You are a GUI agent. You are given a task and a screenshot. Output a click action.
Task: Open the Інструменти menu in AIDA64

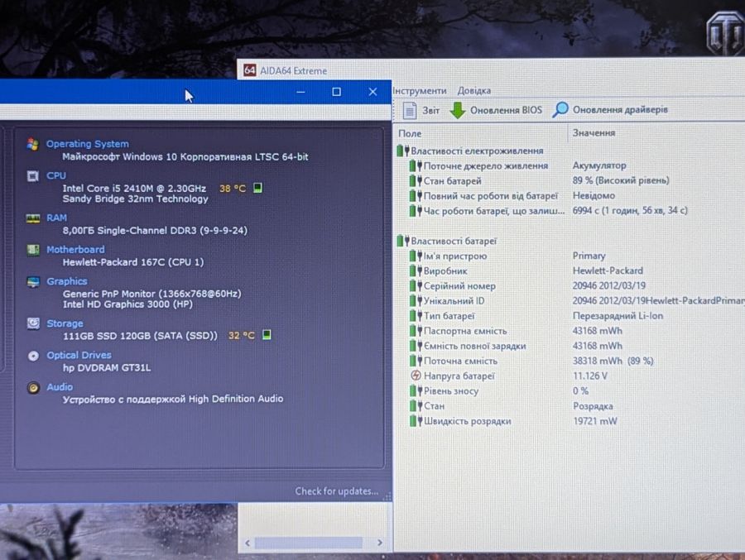(x=420, y=91)
